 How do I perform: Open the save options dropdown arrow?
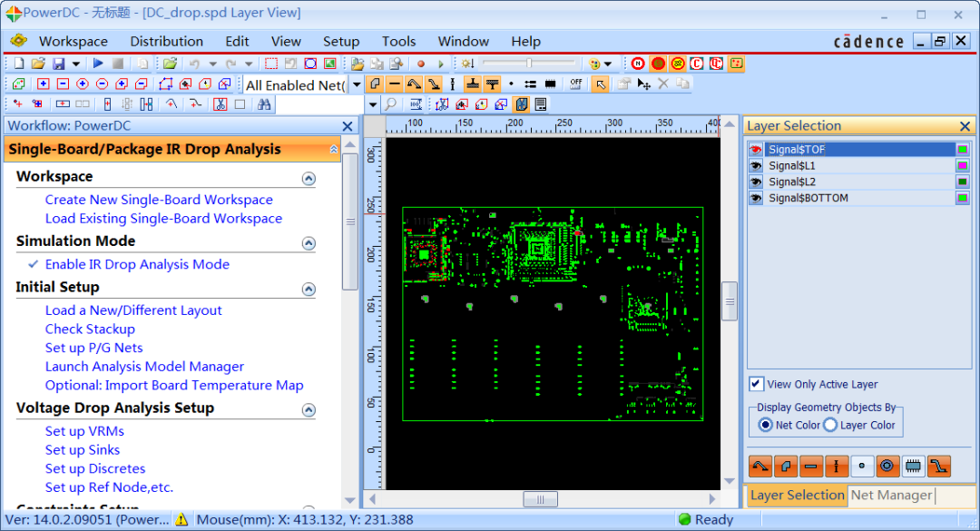pos(75,64)
